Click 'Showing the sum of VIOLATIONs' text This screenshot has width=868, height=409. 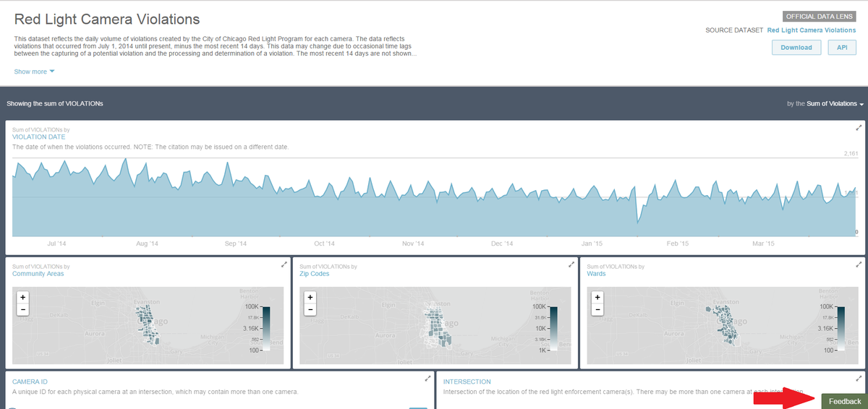coord(55,104)
